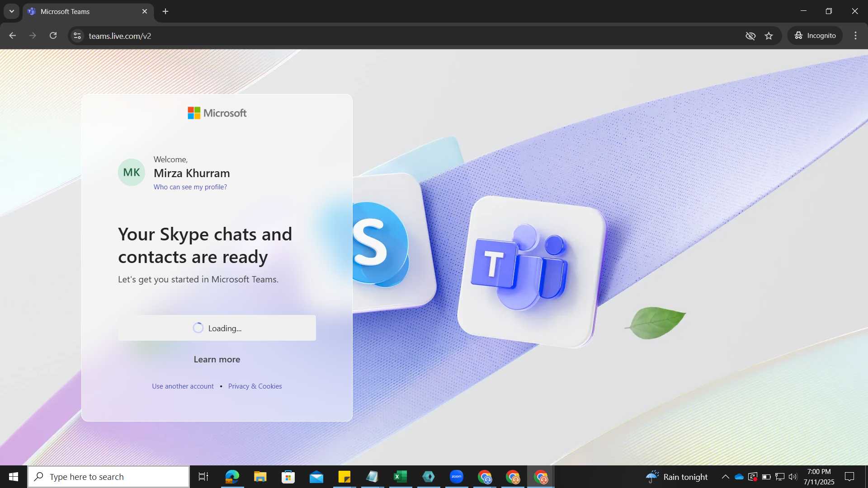Click 'Your Skype chats and contacts are ready' heading
This screenshot has height=488, width=868.
click(x=205, y=245)
